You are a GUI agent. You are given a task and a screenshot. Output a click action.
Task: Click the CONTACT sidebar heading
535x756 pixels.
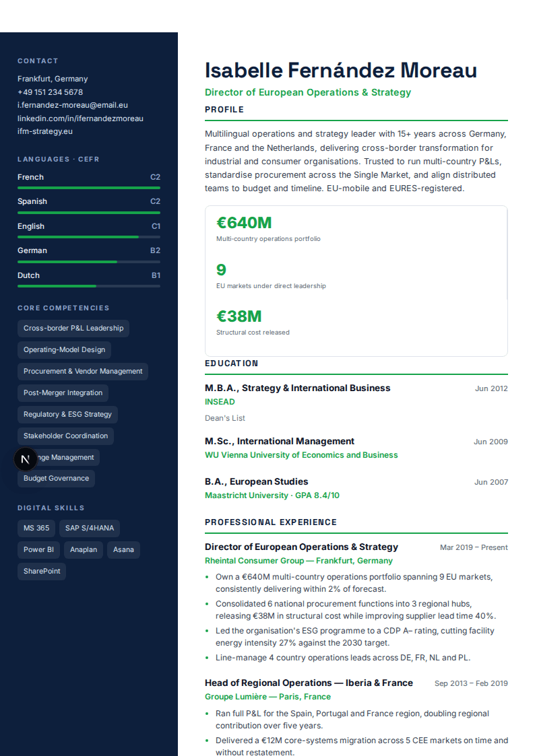tap(38, 61)
